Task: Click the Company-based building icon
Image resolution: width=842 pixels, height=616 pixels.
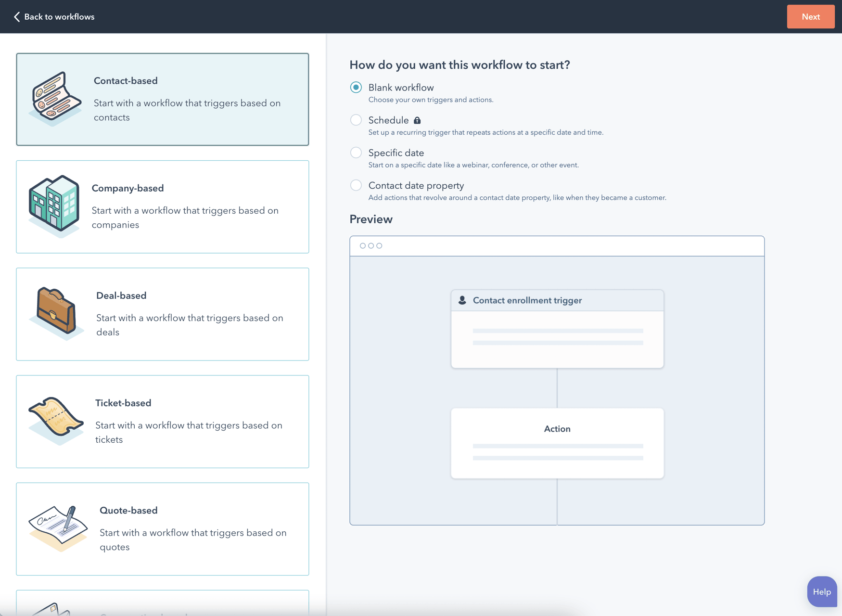Action: (54, 204)
